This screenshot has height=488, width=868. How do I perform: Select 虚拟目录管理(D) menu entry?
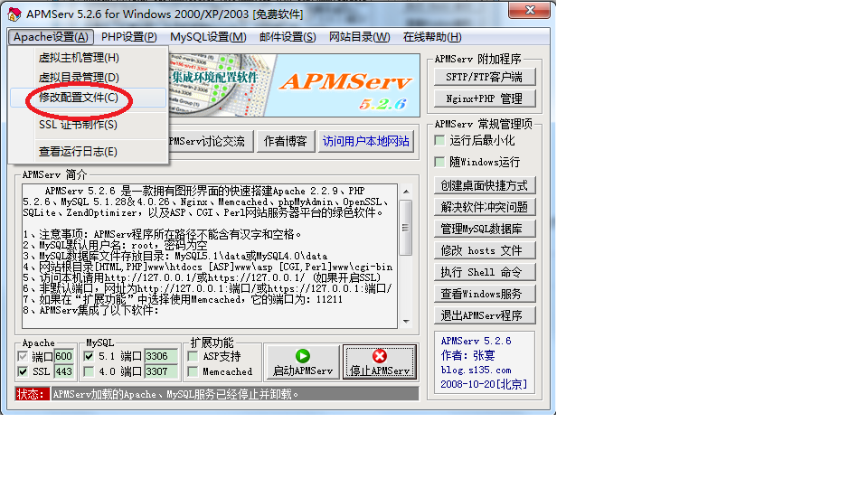tap(88, 78)
